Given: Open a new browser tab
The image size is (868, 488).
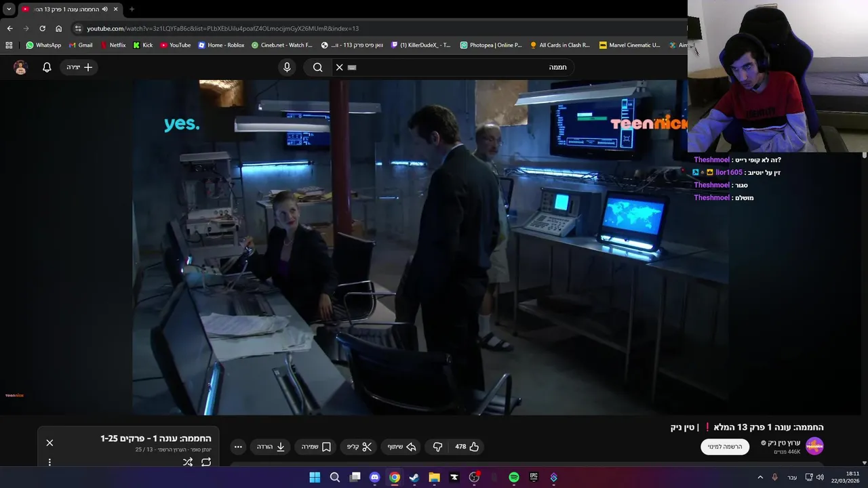Looking at the screenshot, I should [x=132, y=9].
